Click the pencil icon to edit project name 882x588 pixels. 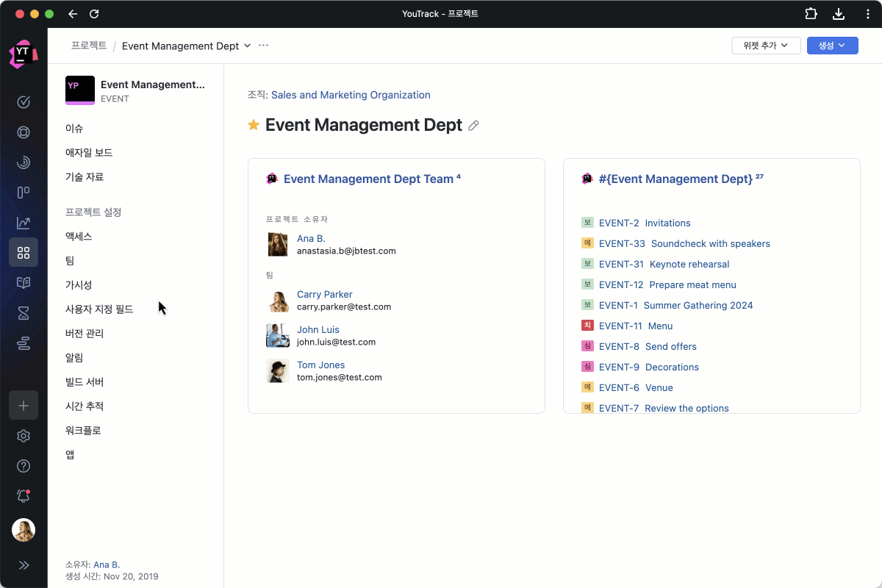tap(474, 126)
